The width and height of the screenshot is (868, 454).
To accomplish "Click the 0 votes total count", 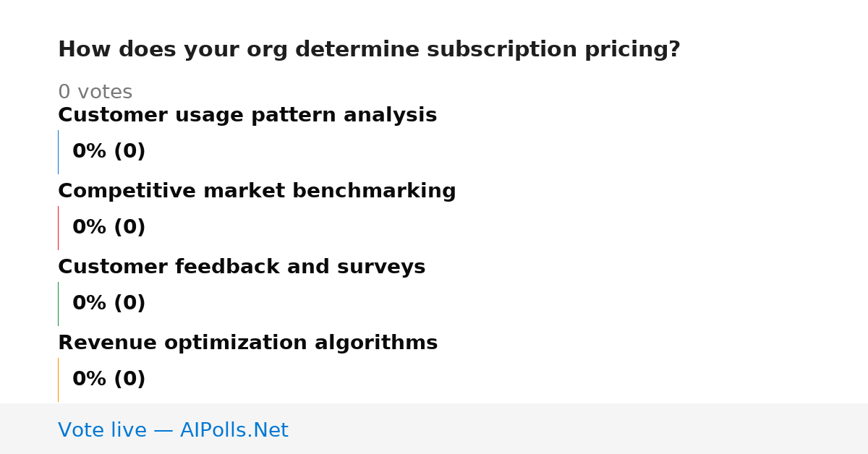I will (95, 93).
